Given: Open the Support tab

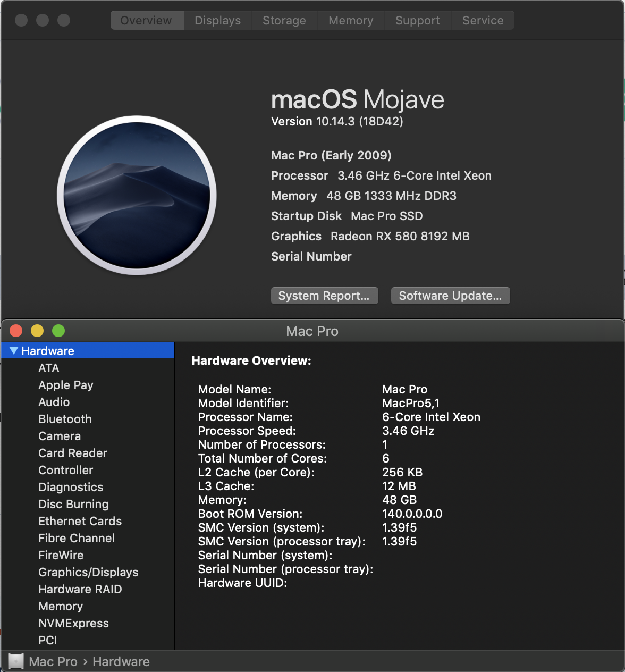Looking at the screenshot, I should coord(418,20).
